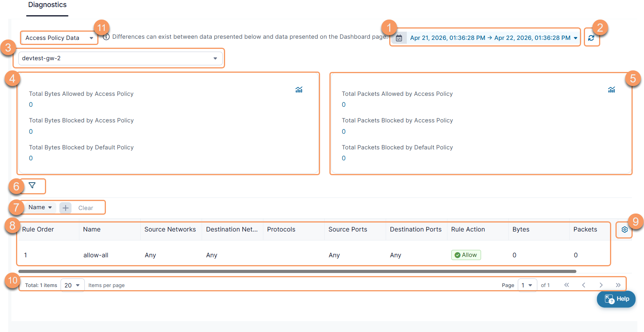Toggle the filter funnel icon
Screen dimensions: 644x332
point(32,185)
